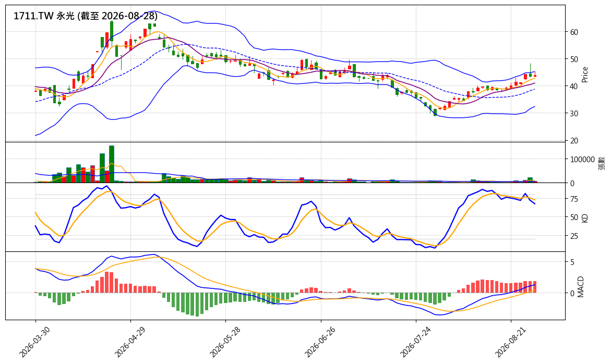This screenshot has width=611, height=364.
Task: Click the 2026-04-29 date label
Action: 130,342
